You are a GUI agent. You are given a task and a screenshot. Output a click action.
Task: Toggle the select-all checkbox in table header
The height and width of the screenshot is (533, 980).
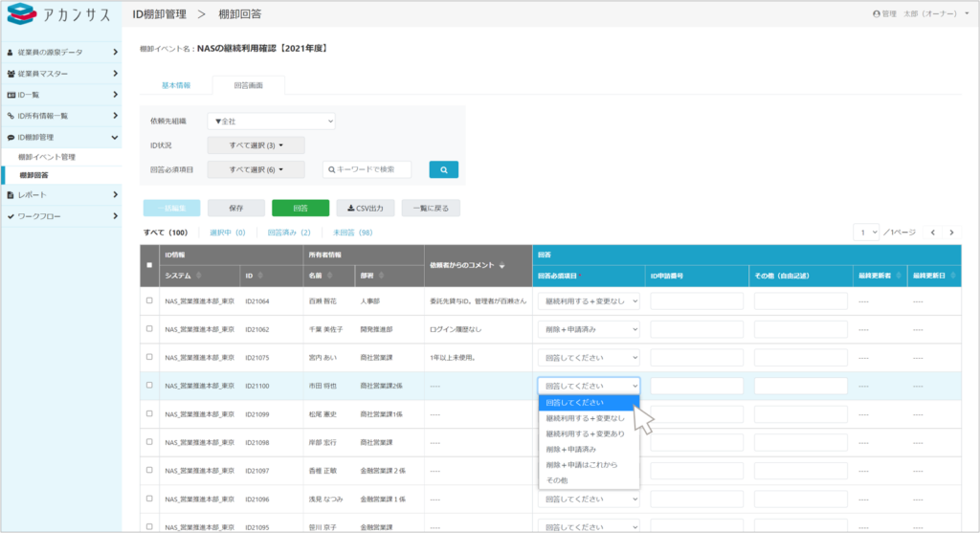tap(148, 266)
